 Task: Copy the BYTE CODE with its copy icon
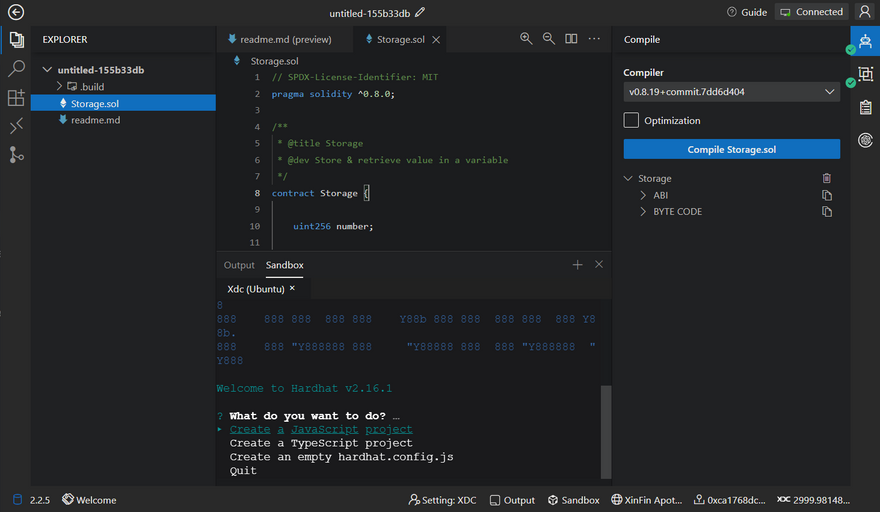point(827,212)
